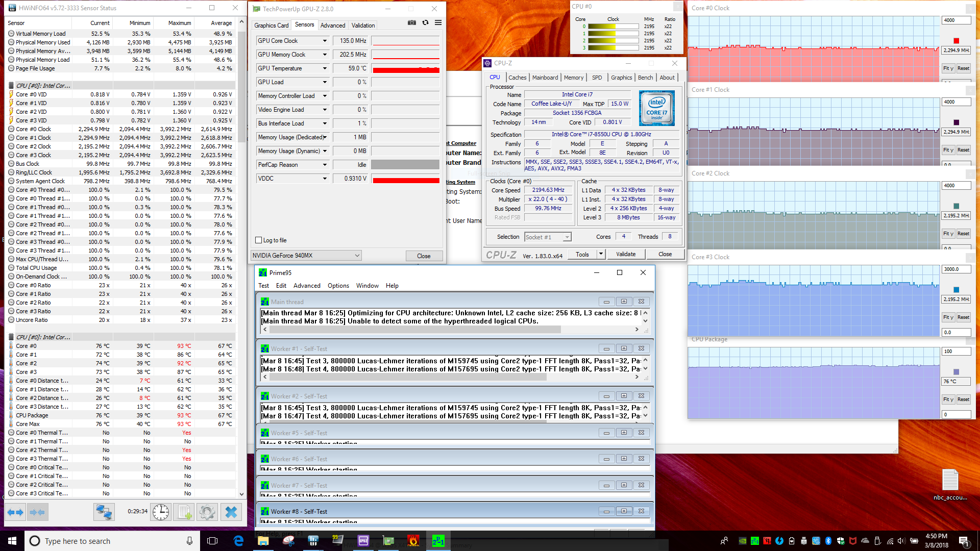Open HWiNFO remote network monitoring icon
This screenshot has width=980, height=551.
click(104, 512)
